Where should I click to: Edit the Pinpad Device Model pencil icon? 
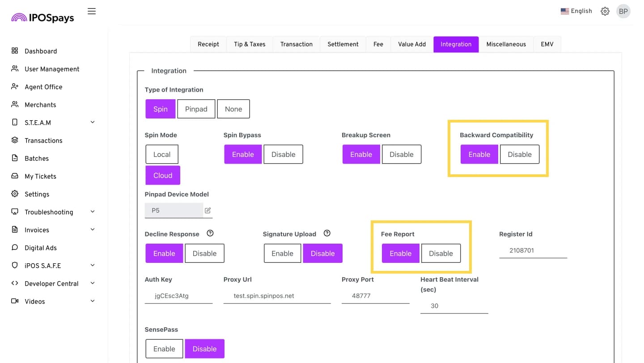pos(208,210)
